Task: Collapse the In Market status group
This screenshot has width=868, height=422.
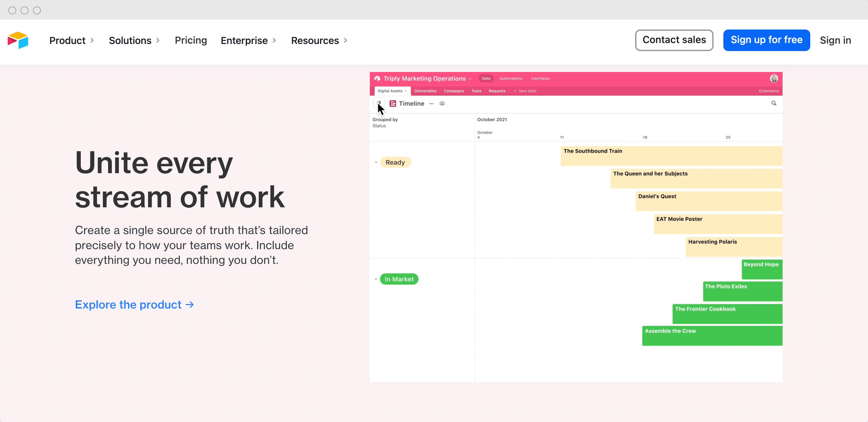Action: point(376,279)
